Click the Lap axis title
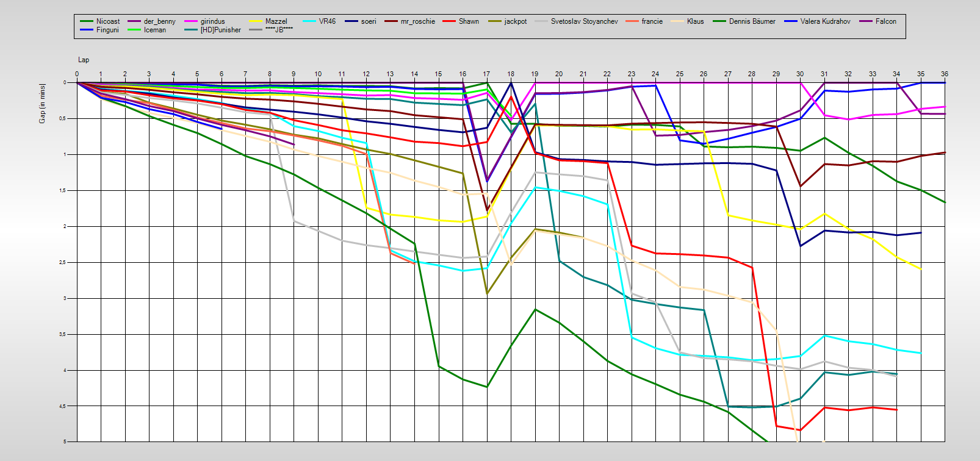The width and height of the screenshot is (980, 461). (84, 60)
